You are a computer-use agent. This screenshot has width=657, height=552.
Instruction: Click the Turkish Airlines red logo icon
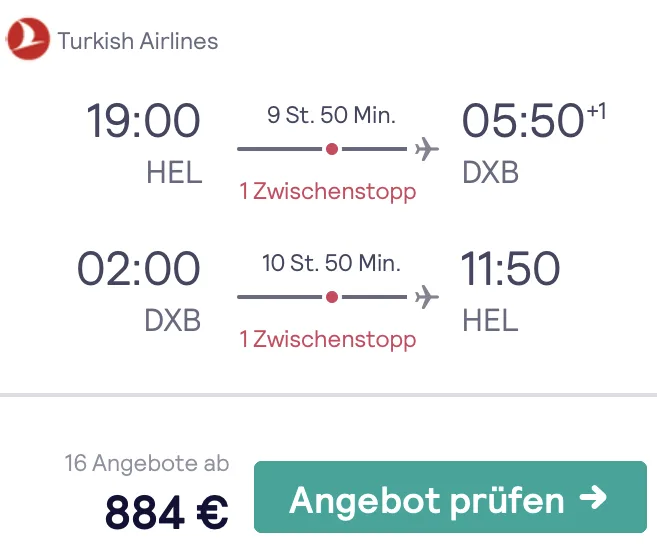28,39
